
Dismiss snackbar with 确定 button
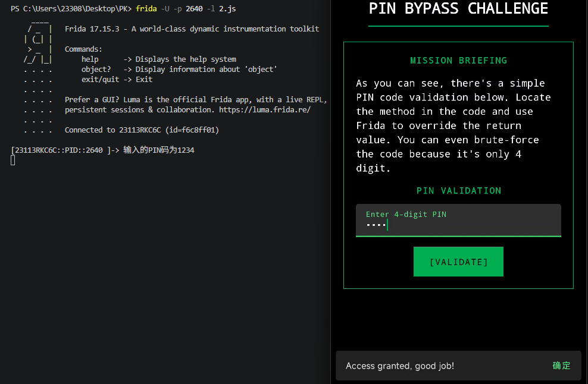point(561,366)
